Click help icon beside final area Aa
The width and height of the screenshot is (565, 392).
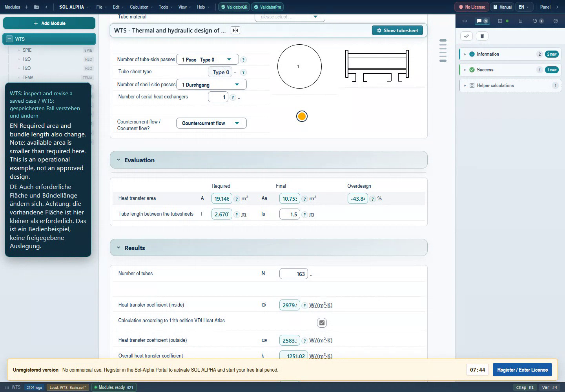click(x=304, y=199)
